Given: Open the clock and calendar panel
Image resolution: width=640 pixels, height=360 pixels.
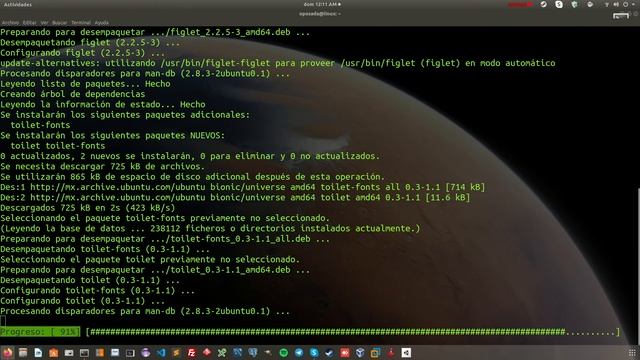Looking at the screenshot, I should (x=322, y=4).
